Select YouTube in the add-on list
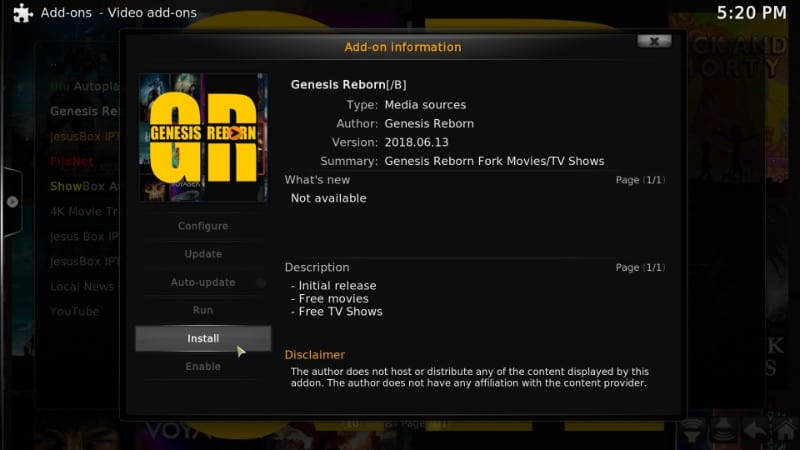Image resolution: width=800 pixels, height=450 pixels. [74, 311]
